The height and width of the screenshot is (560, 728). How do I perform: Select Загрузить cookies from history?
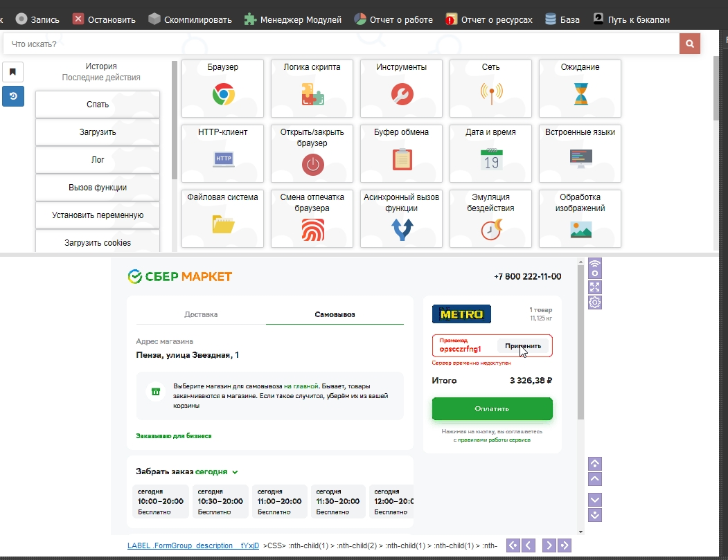pyautogui.click(x=98, y=242)
